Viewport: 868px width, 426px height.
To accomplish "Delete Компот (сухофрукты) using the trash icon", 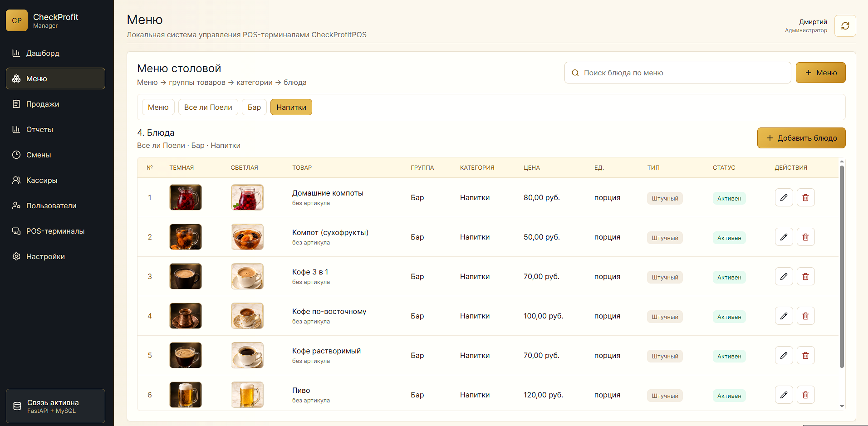I will pyautogui.click(x=805, y=237).
